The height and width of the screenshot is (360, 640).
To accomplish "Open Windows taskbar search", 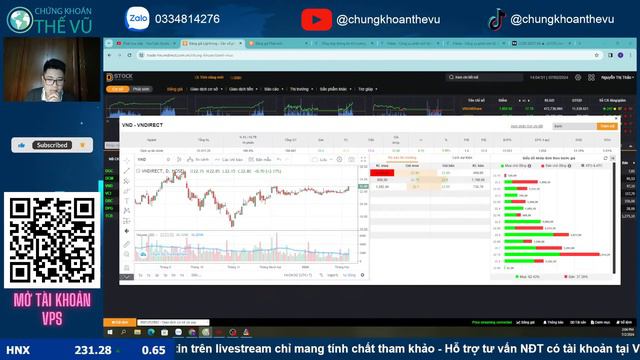I will pos(124,332).
